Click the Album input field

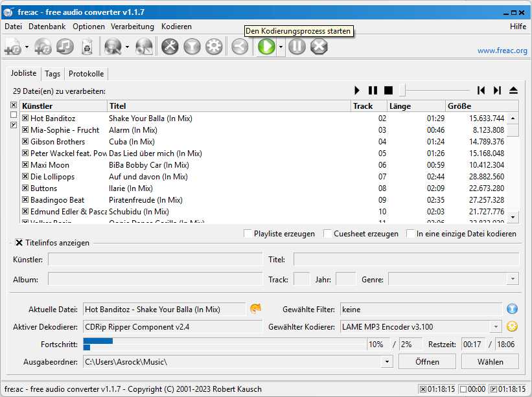point(155,279)
